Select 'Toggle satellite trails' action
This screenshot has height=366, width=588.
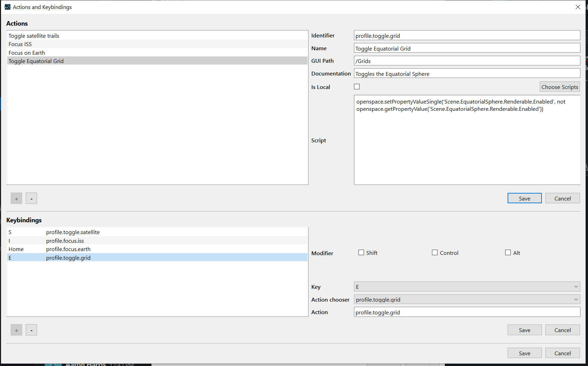157,36
